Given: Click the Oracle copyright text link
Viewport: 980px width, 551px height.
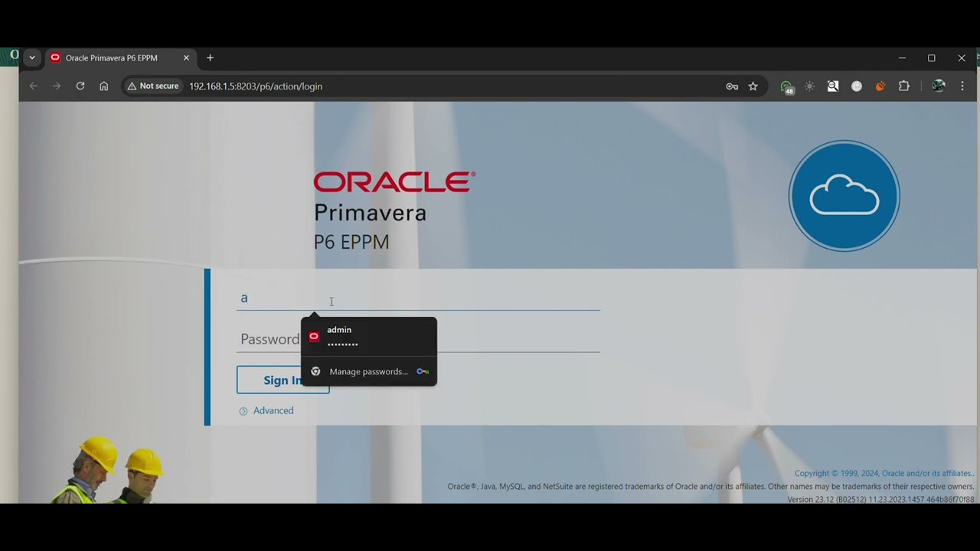Looking at the screenshot, I should click(884, 474).
